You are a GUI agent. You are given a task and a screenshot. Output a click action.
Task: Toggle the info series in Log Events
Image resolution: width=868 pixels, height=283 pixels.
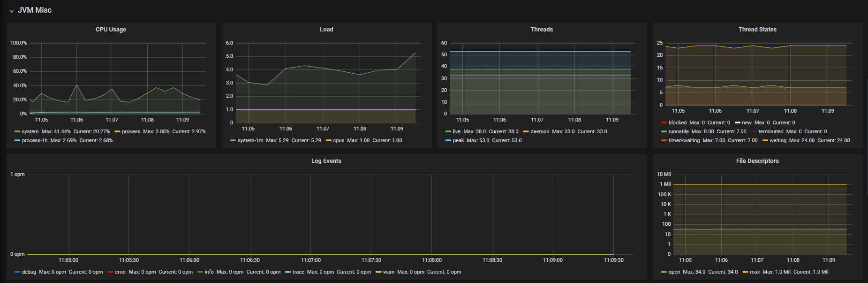pyautogui.click(x=209, y=272)
